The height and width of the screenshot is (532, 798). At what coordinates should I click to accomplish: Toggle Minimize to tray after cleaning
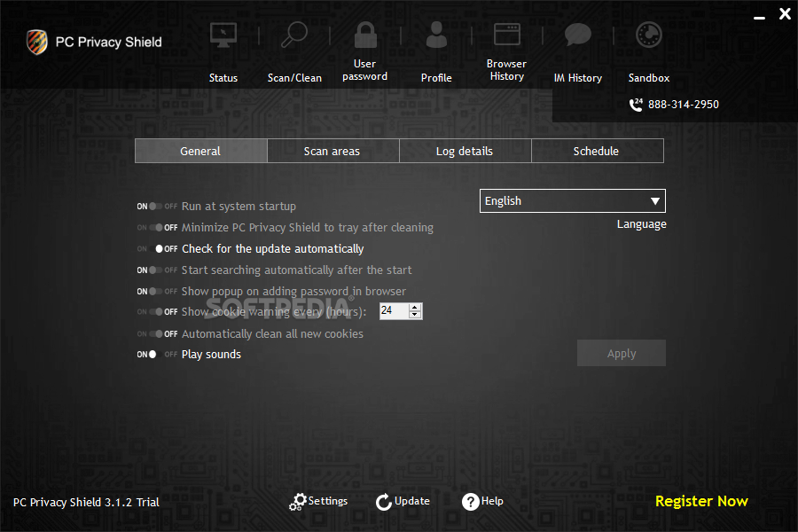coord(157,228)
